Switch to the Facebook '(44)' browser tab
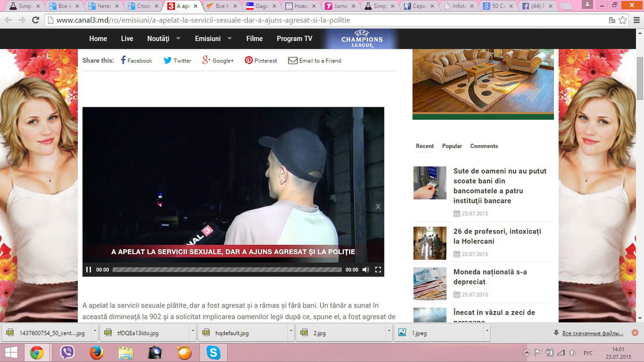This screenshot has height=362, width=644. (x=537, y=6)
